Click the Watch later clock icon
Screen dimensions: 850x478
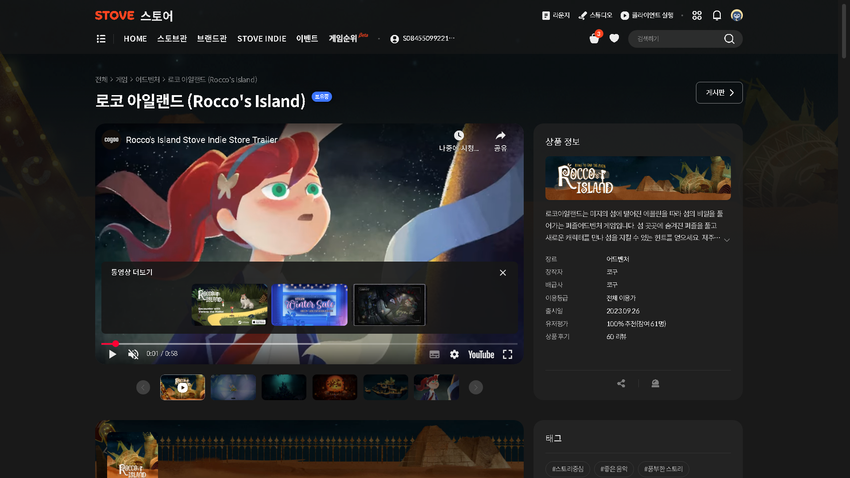pyautogui.click(x=459, y=135)
